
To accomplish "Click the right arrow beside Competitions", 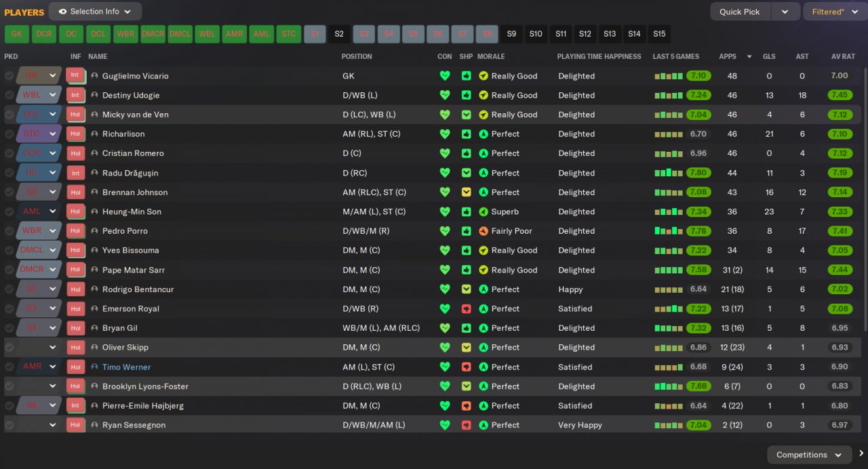I will click(861, 454).
